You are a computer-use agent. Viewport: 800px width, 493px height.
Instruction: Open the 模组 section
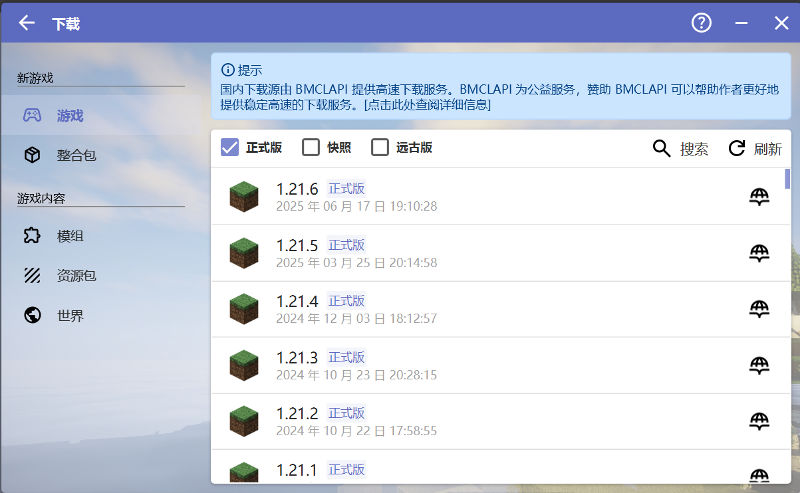click(101, 236)
